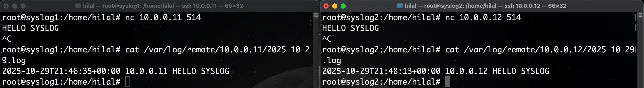Close the syslog2 terminal window
644x88 pixels.
(326, 6)
